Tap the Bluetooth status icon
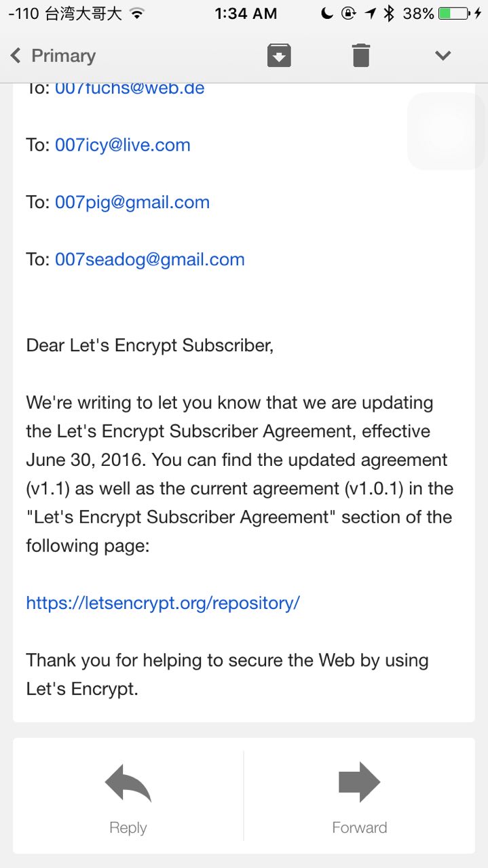Image resolution: width=488 pixels, height=868 pixels. coord(389,14)
